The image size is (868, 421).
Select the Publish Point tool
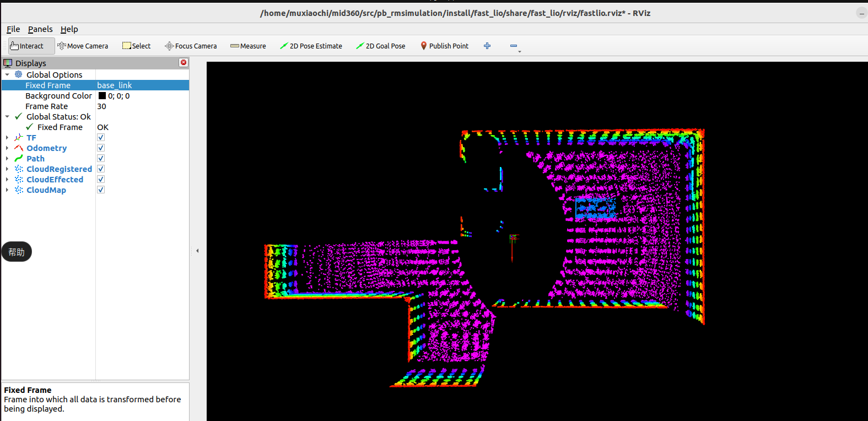[x=444, y=46]
